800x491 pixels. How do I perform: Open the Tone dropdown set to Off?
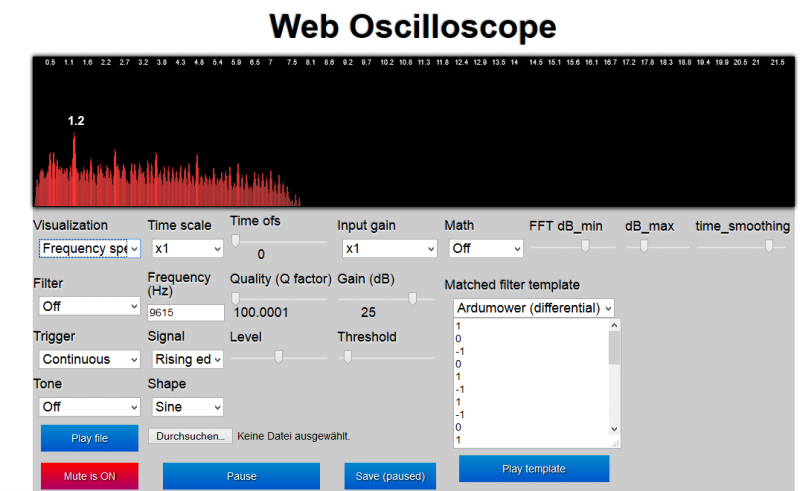[89, 407]
